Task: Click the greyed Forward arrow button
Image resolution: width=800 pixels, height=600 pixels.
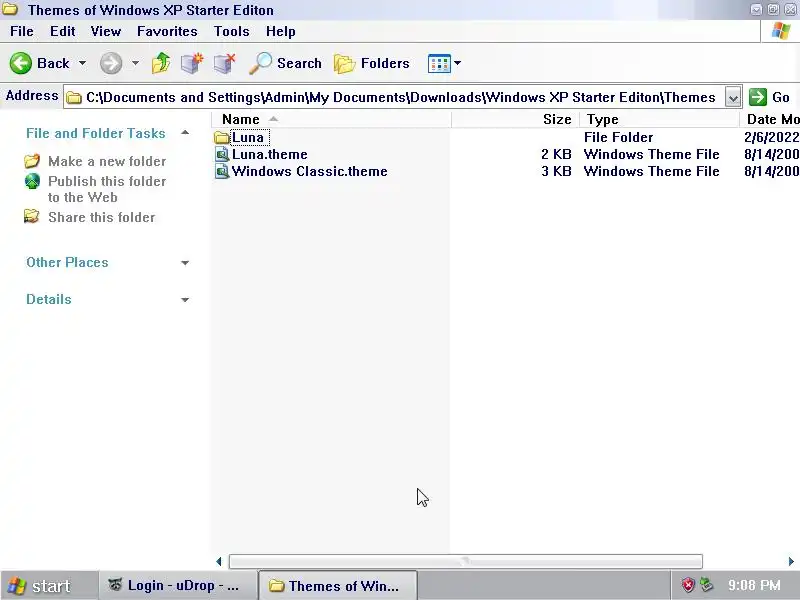Action: [x=111, y=63]
